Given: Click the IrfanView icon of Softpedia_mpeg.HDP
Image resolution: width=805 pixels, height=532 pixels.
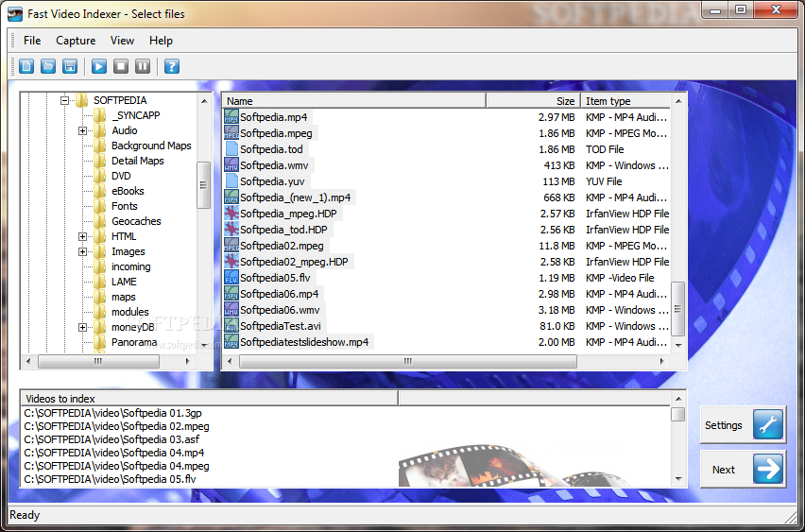Looking at the screenshot, I should point(231,214).
